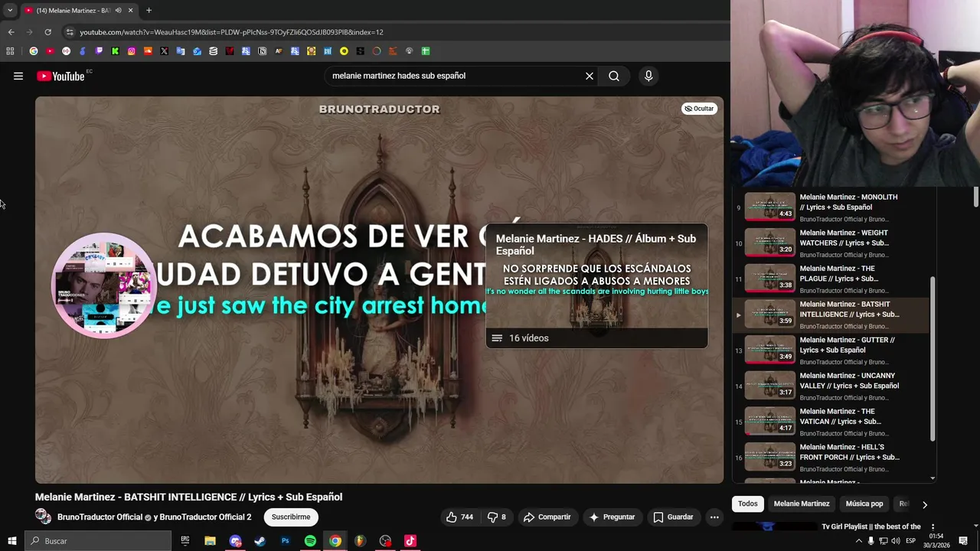980x551 pixels.
Task: Play WEIGHT WATCHERS from the playlist
Action: click(831, 243)
